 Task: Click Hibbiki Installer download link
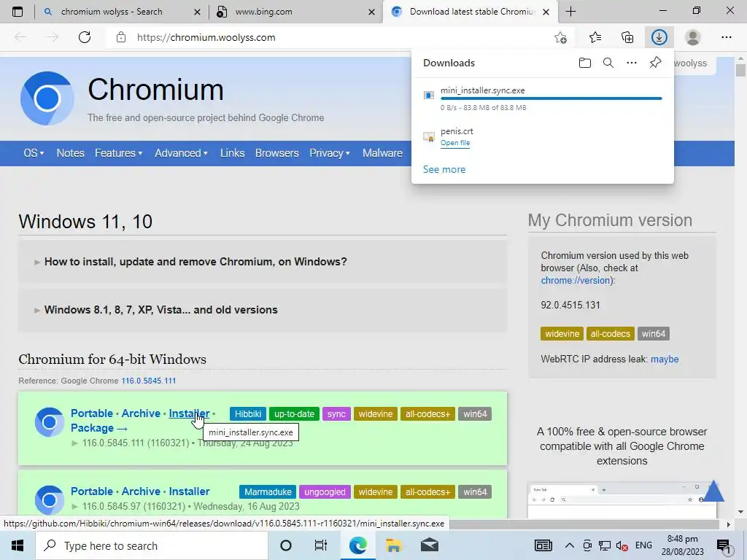point(189,413)
